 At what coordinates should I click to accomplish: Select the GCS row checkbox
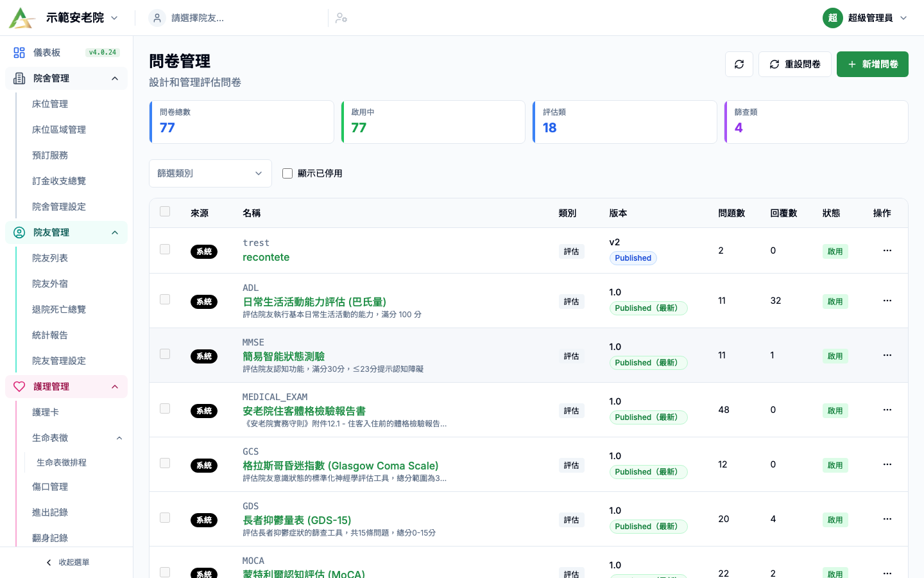pyautogui.click(x=165, y=463)
